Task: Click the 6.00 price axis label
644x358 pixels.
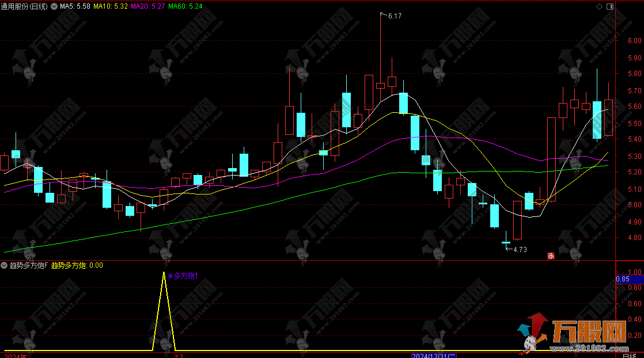Action: pos(635,41)
